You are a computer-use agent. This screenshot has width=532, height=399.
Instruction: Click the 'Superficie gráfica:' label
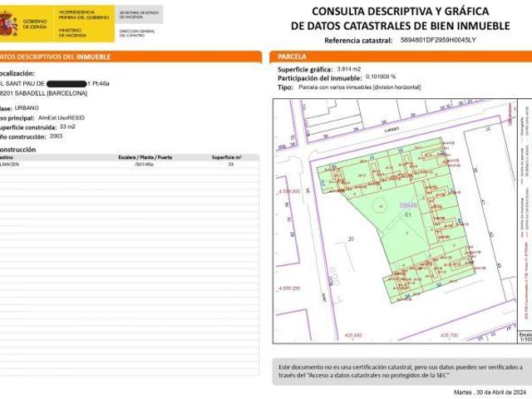pos(305,70)
